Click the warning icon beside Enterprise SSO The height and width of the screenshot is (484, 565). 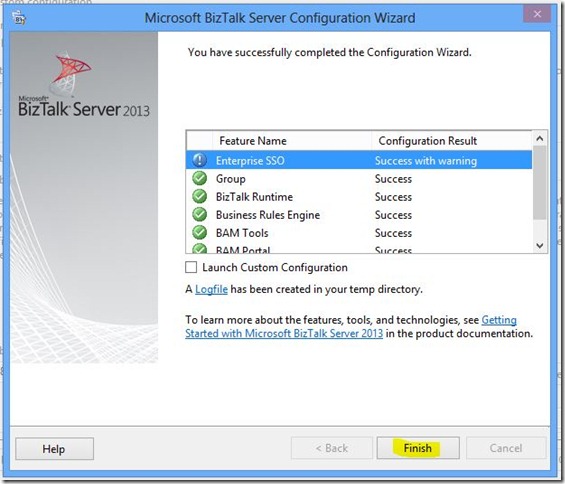pyautogui.click(x=200, y=160)
